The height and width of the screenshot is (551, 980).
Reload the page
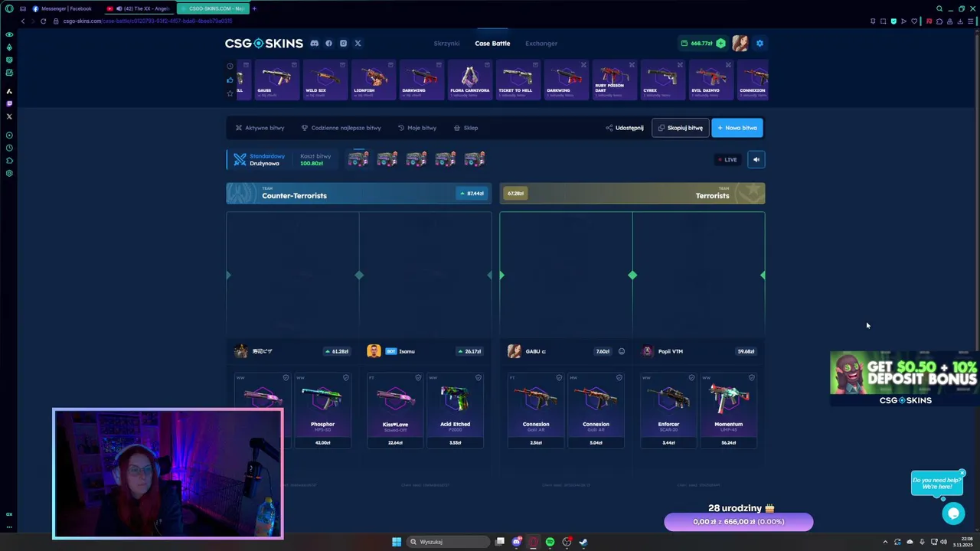43,21
